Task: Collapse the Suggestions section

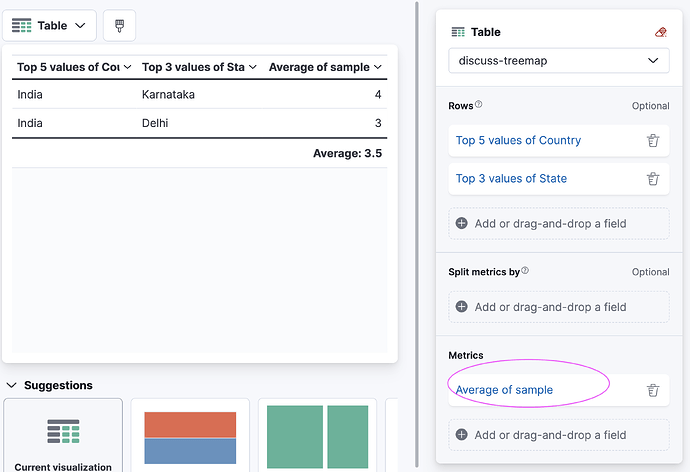Action: point(12,385)
